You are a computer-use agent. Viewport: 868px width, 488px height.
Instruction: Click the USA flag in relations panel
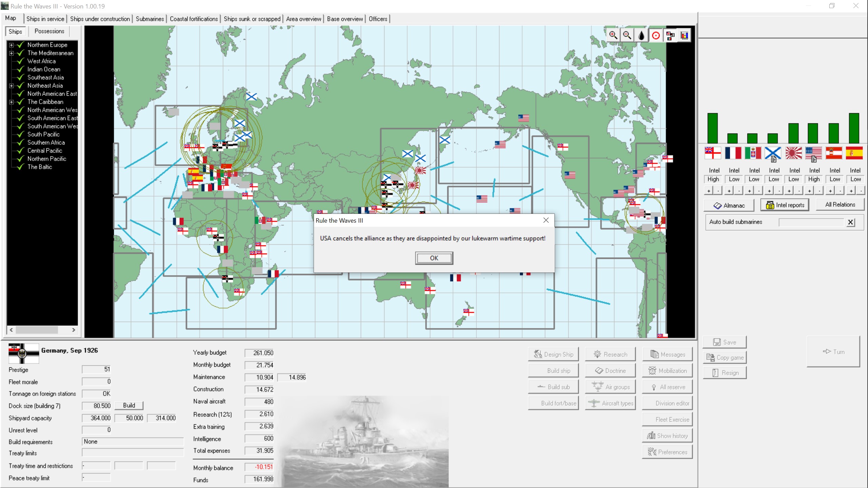(814, 153)
